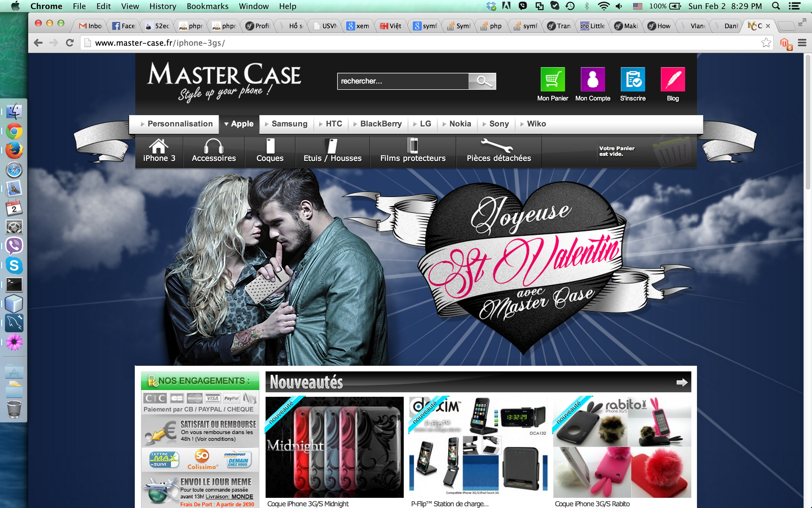812x508 pixels.
Task: Open the View menu
Action: (x=130, y=6)
